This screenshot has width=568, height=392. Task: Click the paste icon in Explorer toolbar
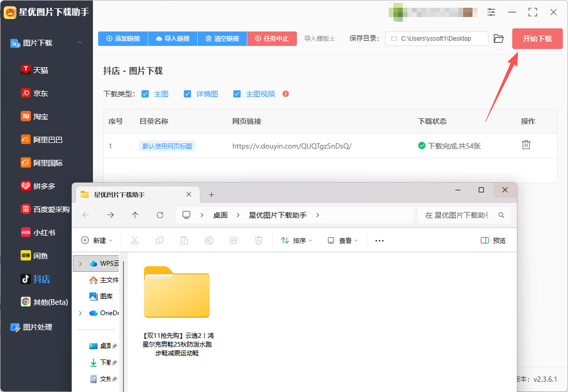184,240
